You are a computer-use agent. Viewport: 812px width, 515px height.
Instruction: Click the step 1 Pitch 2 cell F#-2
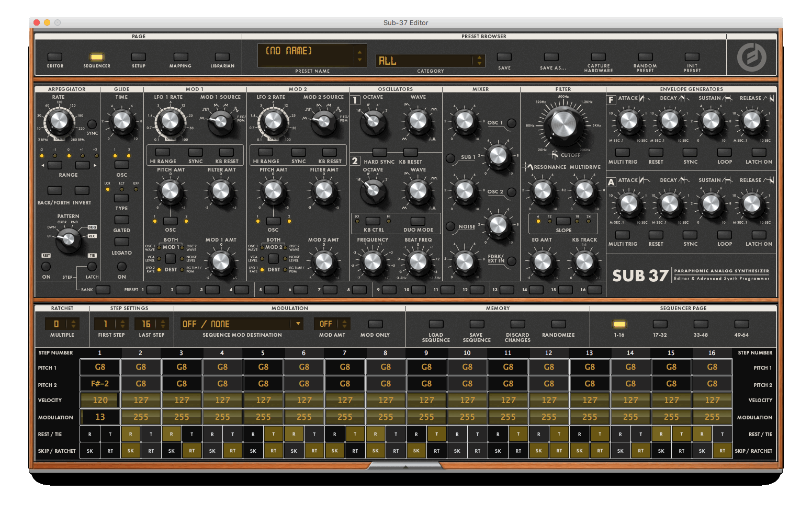[x=100, y=384]
